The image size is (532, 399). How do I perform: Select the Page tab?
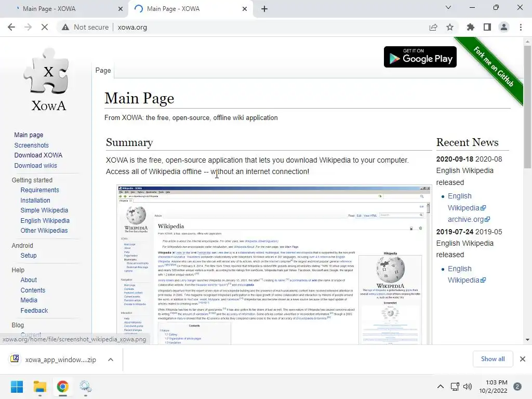tap(103, 70)
